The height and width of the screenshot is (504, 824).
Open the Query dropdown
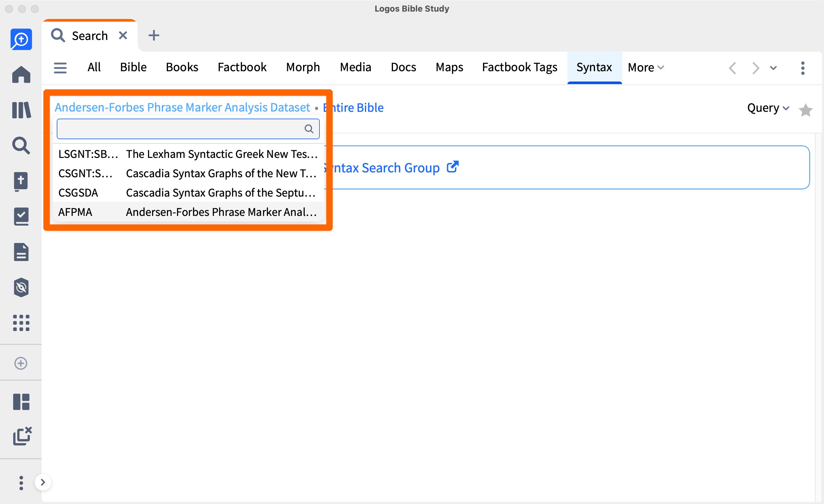(768, 108)
